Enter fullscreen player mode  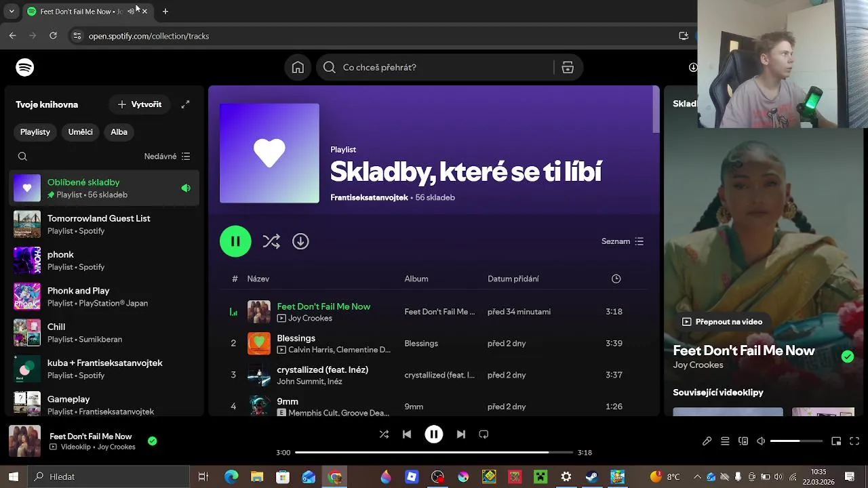[x=854, y=441]
